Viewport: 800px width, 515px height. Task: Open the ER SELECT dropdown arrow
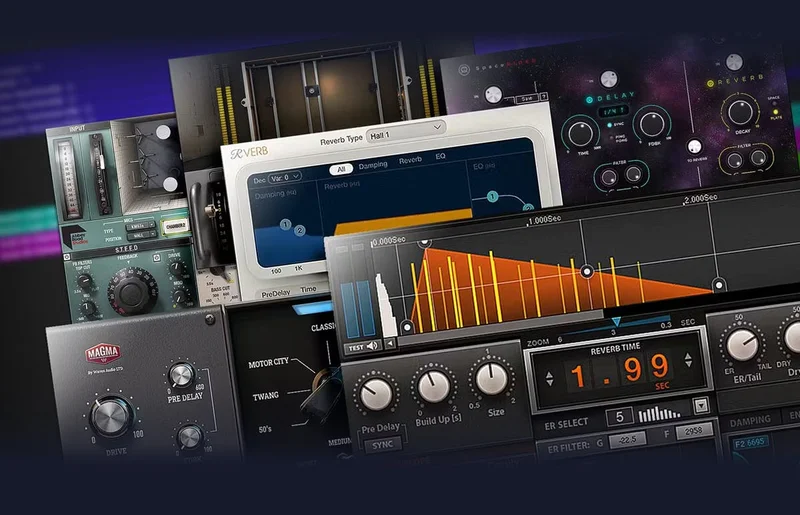[701, 405]
